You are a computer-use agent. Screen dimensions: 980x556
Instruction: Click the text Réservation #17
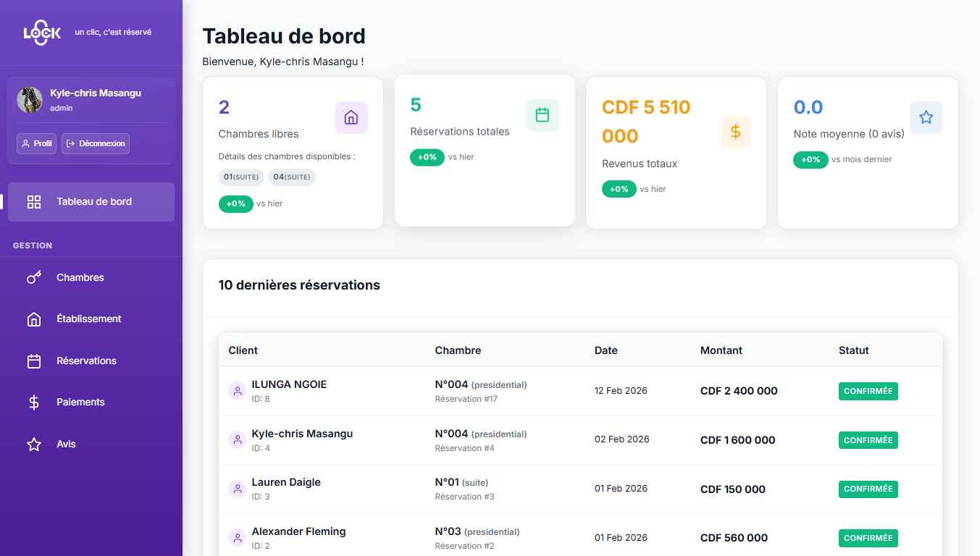click(x=466, y=399)
